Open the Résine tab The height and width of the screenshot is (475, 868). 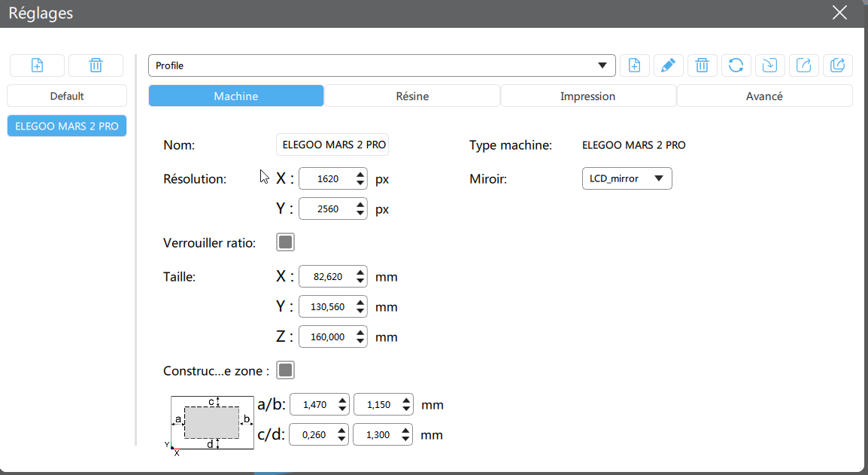[412, 96]
